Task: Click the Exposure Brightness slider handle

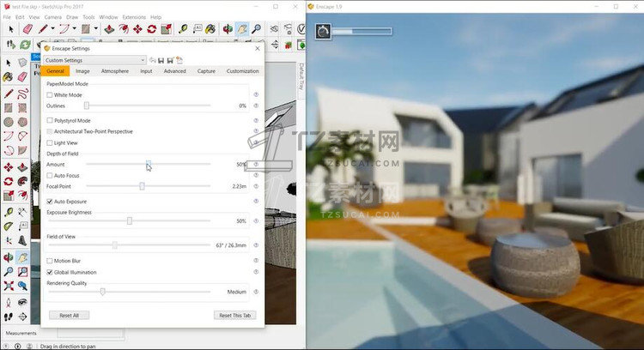Action: coord(130,220)
